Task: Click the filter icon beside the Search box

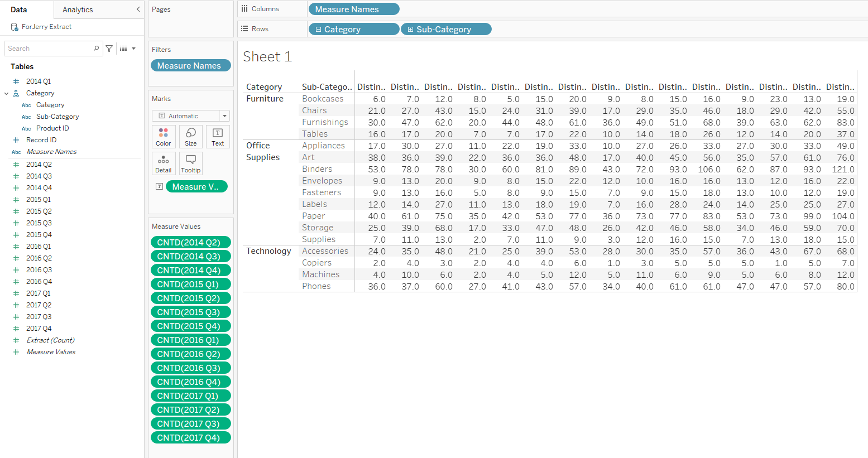Action: [x=109, y=48]
